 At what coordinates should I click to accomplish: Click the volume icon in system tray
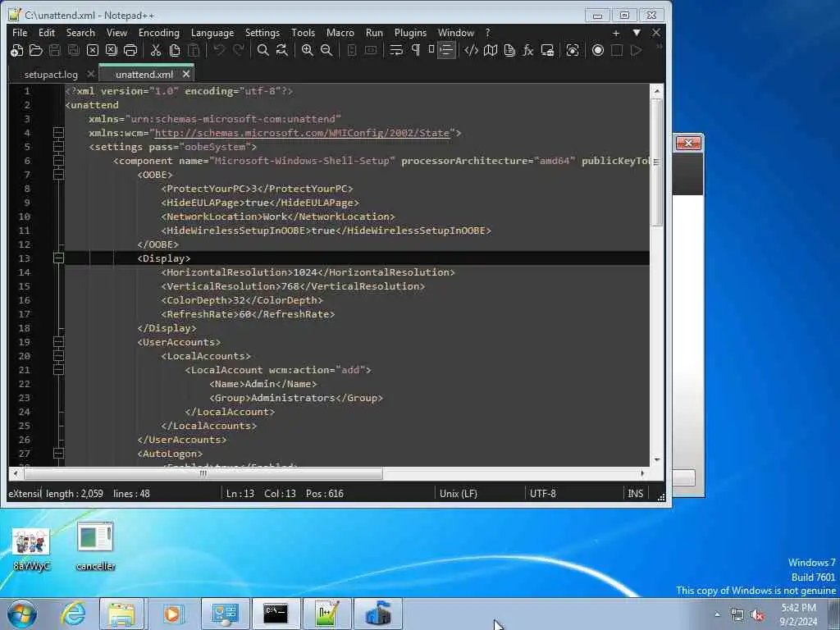tap(757, 615)
